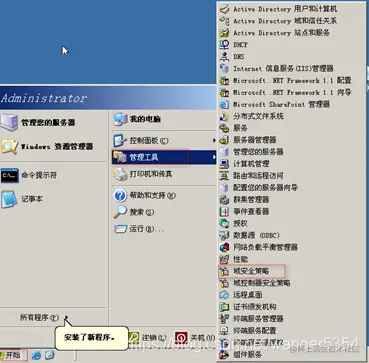
Task: Open Active Directory 域和信任关系 icon
Action: point(225,21)
